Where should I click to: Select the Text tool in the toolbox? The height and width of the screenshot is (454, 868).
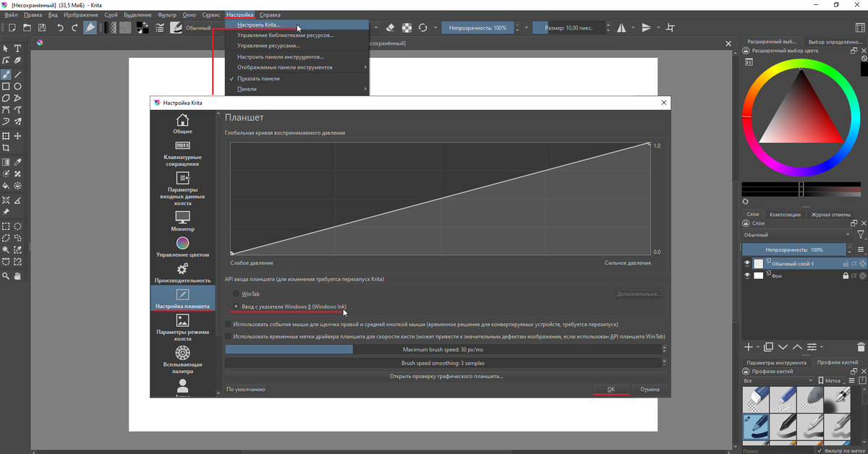(18, 48)
